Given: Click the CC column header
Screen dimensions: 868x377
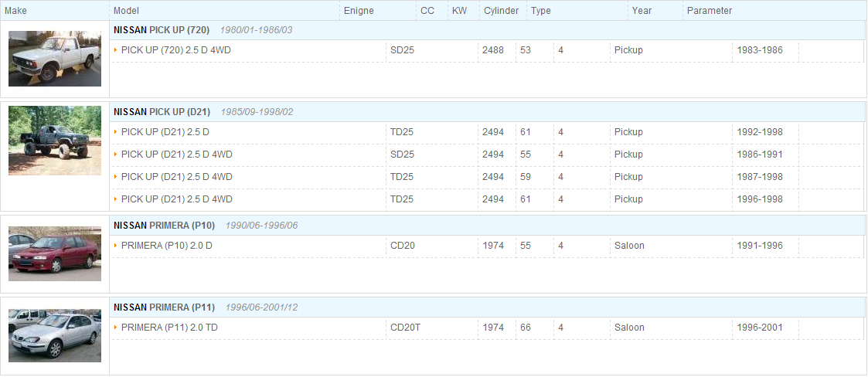Looking at the screenshot, I should [x=427, y=11].
